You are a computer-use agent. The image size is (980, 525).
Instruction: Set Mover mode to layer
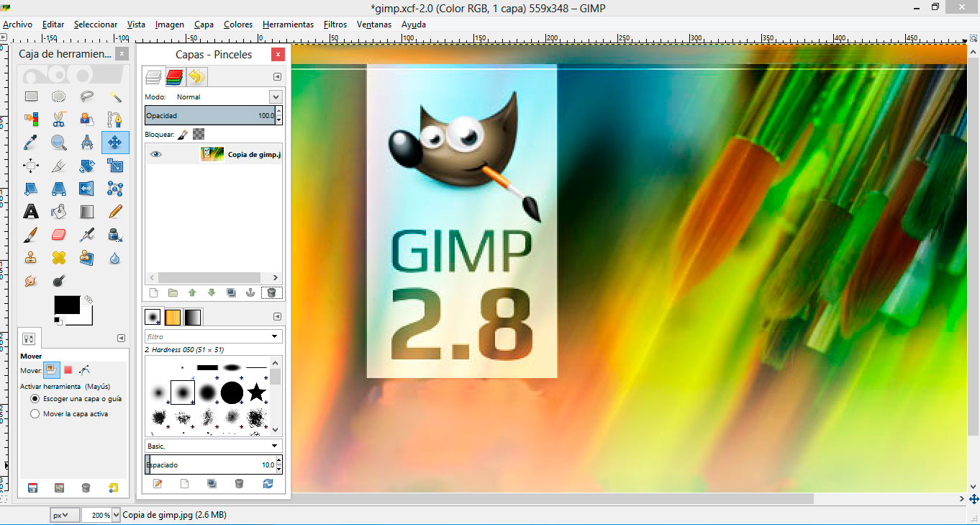coord(51,369)
